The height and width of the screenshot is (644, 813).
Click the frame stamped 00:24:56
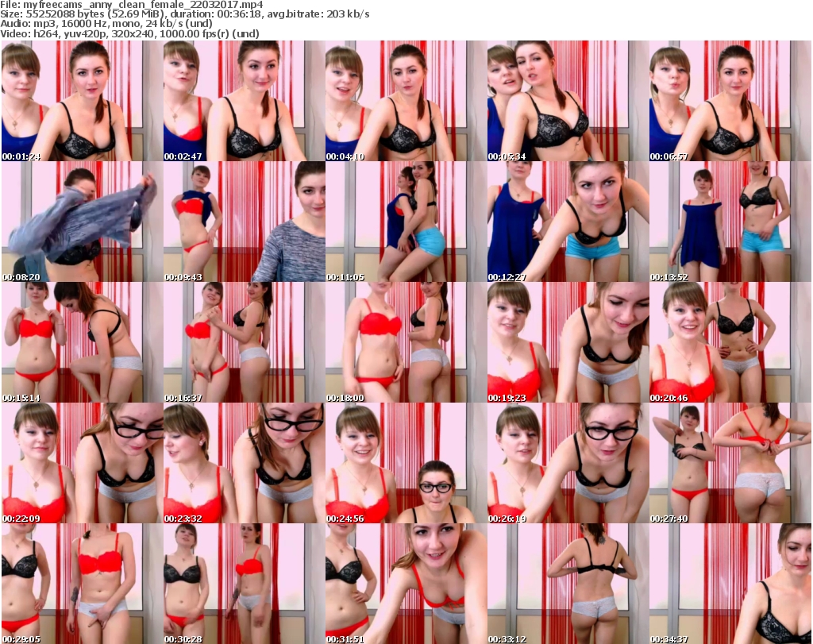[406, 463]
